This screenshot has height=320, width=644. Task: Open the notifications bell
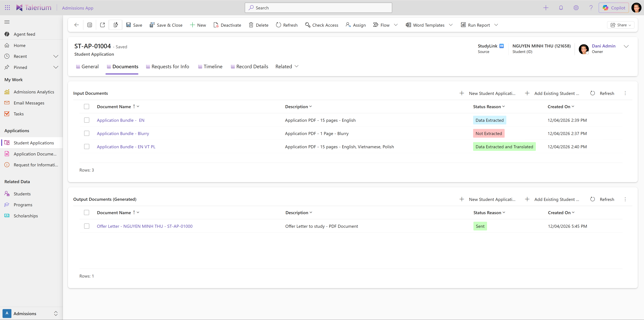click(x=561, y=8)
